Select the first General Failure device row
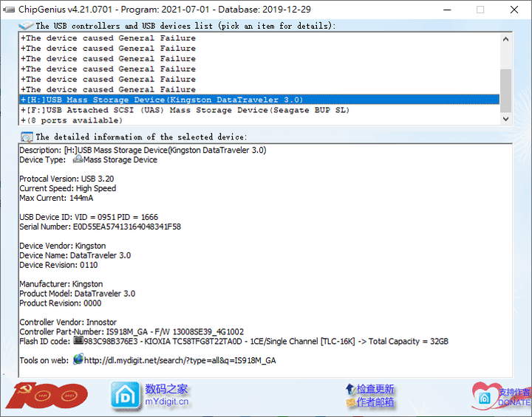532x417 pixels. click(259, 38)
